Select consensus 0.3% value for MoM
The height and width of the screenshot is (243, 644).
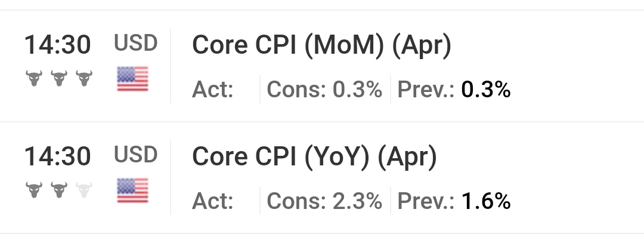pos(357,89)
